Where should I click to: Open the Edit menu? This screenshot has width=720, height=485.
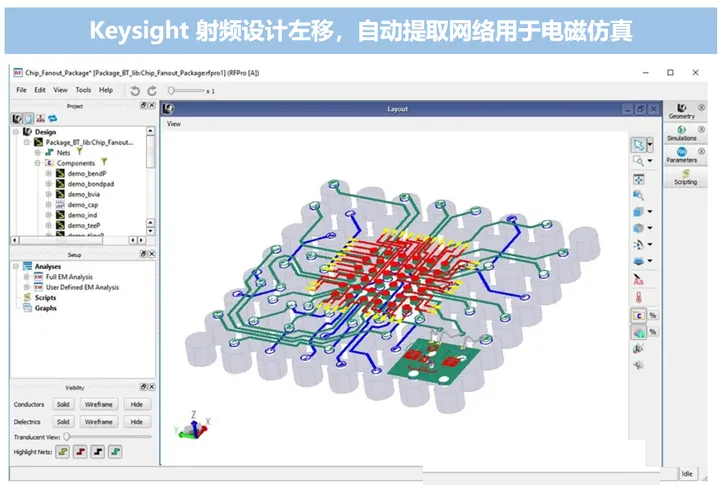pyautogui.click(x=40, y=90)
